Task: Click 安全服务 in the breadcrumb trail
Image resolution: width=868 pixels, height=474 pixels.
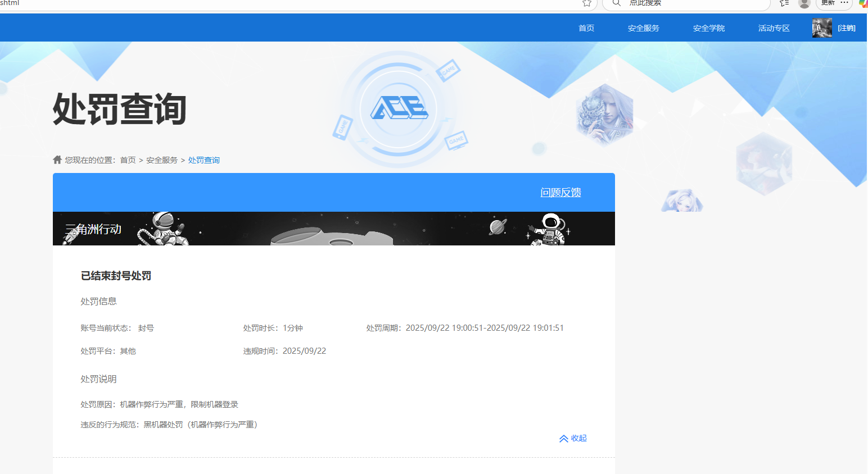Action: point(161,159)
